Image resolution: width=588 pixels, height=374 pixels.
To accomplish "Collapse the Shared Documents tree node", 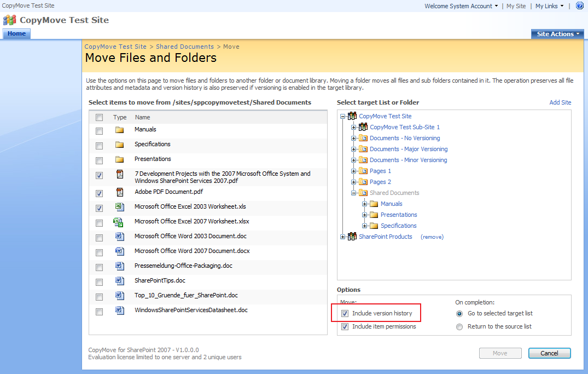I will [353, 193].
